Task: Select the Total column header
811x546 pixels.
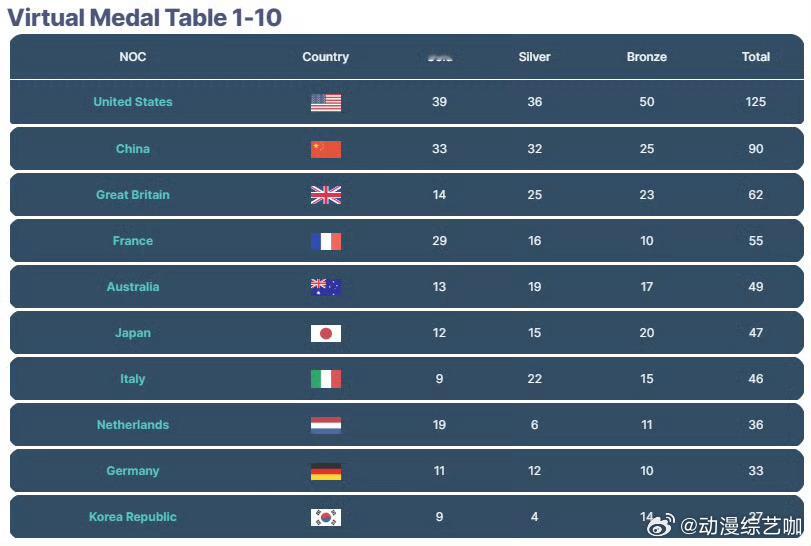Action: pyautogui.click(x=756, y=57)
